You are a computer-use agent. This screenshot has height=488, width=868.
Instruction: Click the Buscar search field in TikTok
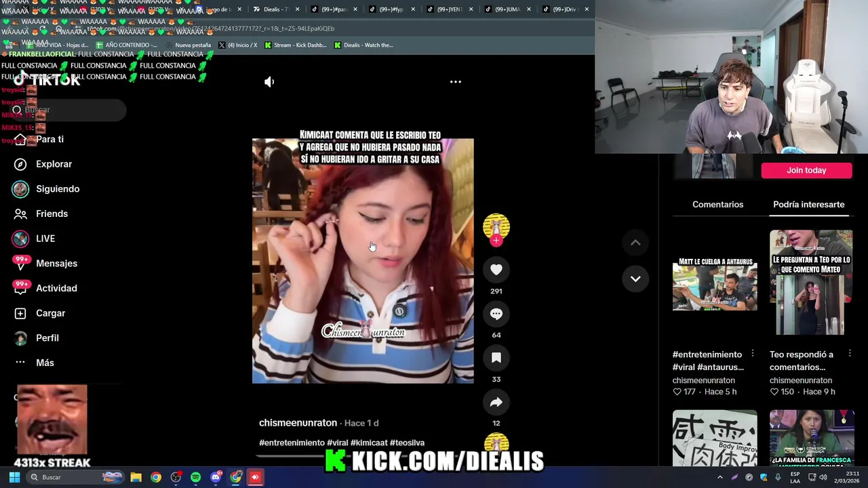[68, 110]
